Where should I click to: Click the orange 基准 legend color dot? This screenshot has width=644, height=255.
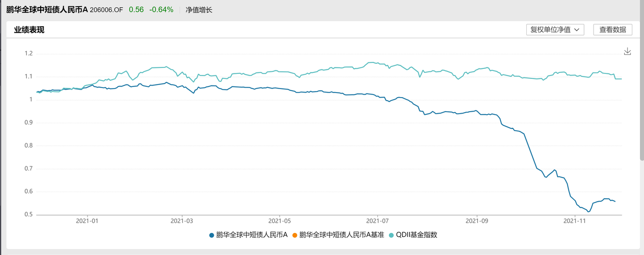(295, 235)
